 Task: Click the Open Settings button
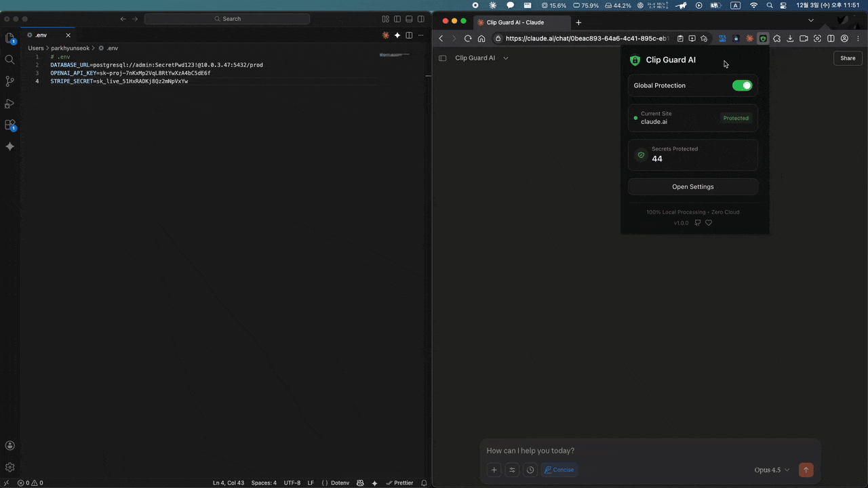click(692, 186)
